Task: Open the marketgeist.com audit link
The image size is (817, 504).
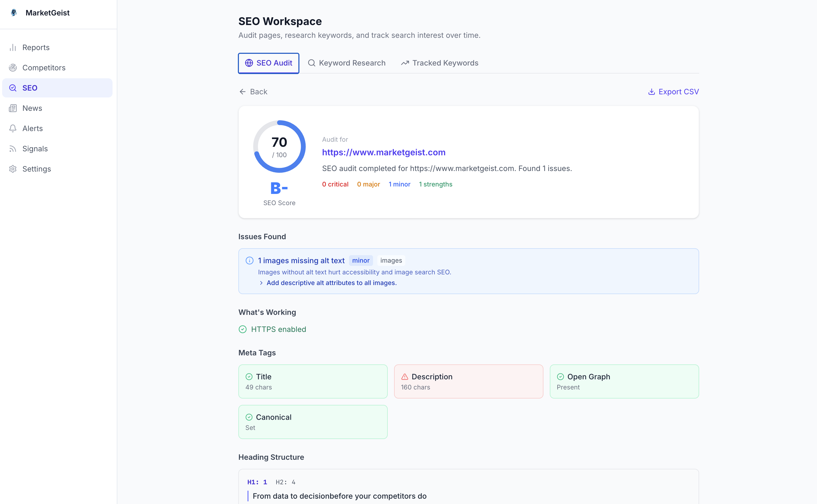Action: tap(384, 152)
